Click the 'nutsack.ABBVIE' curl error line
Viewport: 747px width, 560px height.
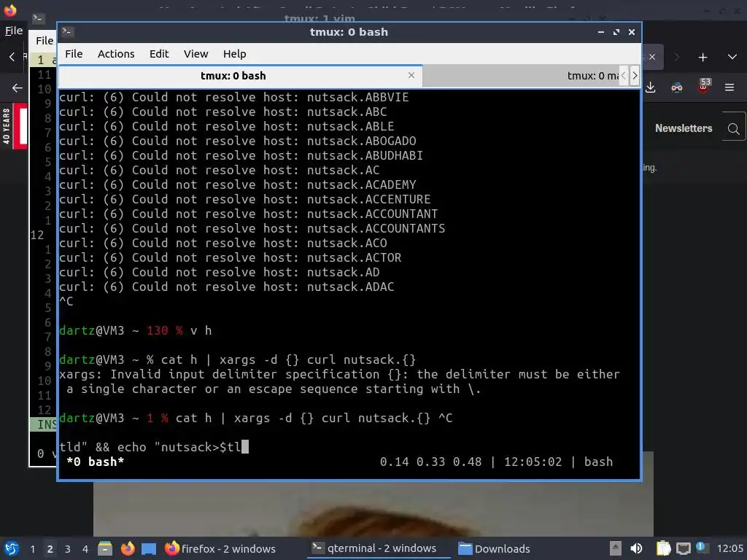pos(234,97)
